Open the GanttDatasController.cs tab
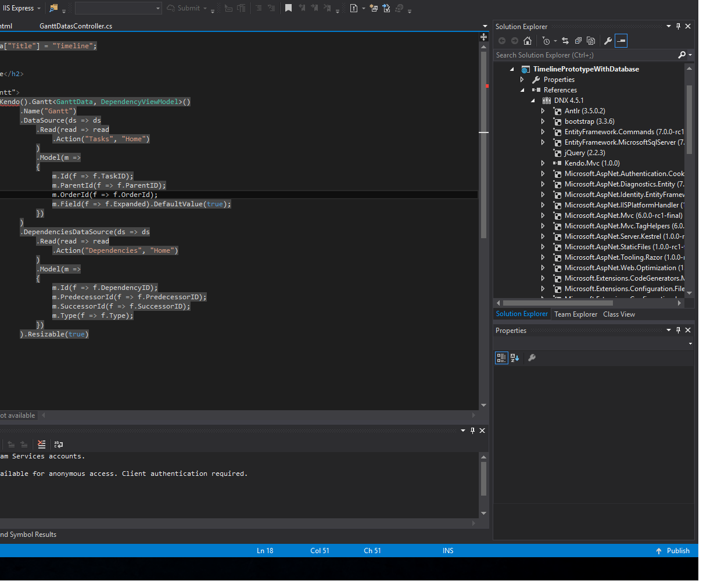This screenshot has height=588, width=703. (76, 26)
